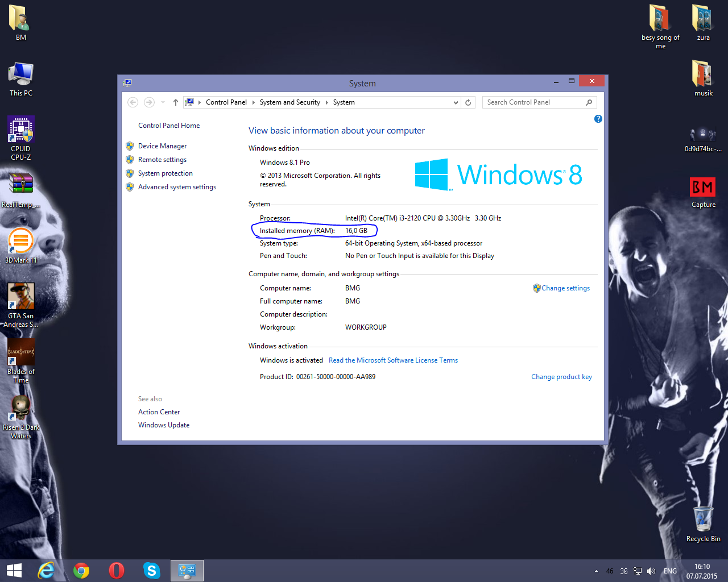
Task: Launch Skype from taskbar
Action: click(x=152, y=570)
